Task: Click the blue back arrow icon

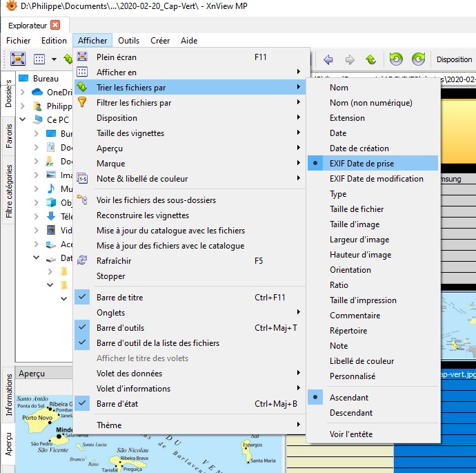Action: (x=328, y=59)
